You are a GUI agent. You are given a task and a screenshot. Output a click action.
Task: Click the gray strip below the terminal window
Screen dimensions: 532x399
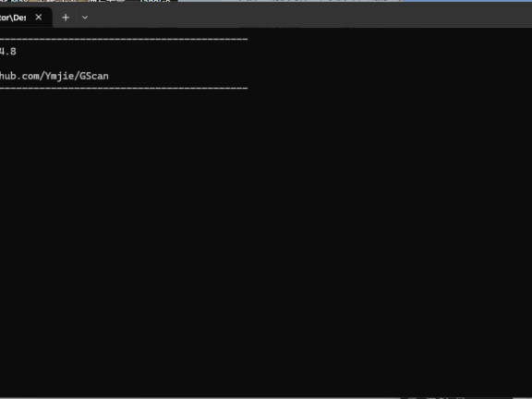pyautogui.click(x=266, y=397)
